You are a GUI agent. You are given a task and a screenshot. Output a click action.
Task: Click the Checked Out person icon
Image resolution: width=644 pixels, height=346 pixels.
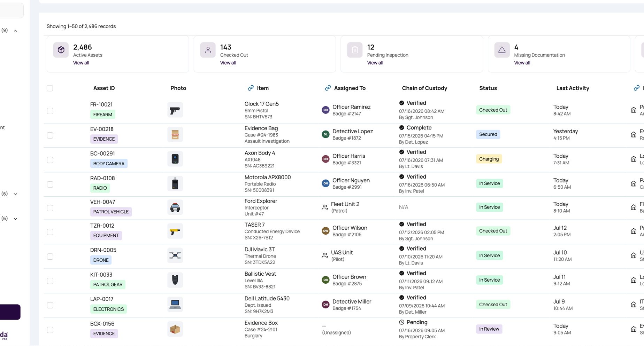pos(208,50)
